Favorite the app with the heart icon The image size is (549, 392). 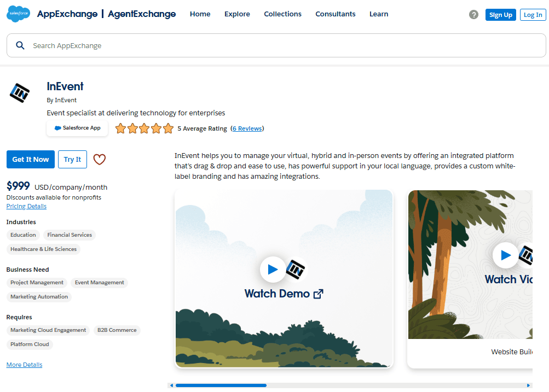pos(100,160)
